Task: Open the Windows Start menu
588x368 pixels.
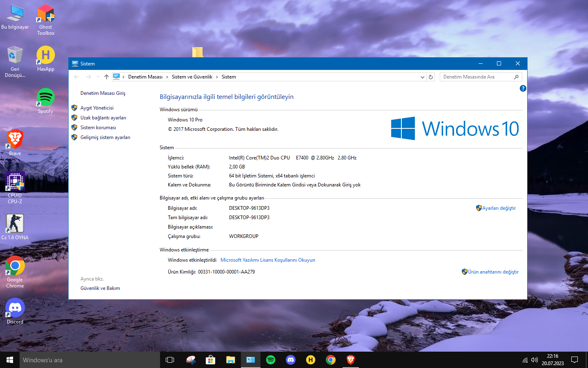Action: click(x=10, y=360)
